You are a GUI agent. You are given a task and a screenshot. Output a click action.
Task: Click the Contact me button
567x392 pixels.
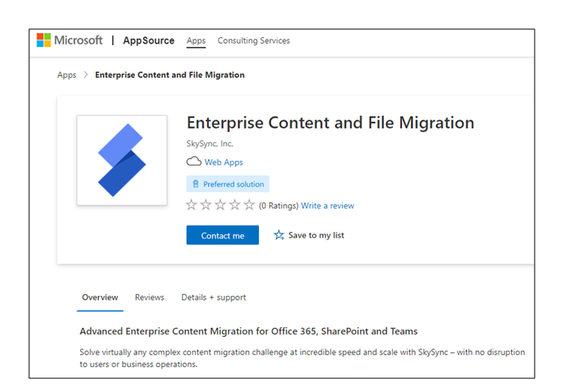[x=222, y=235]
